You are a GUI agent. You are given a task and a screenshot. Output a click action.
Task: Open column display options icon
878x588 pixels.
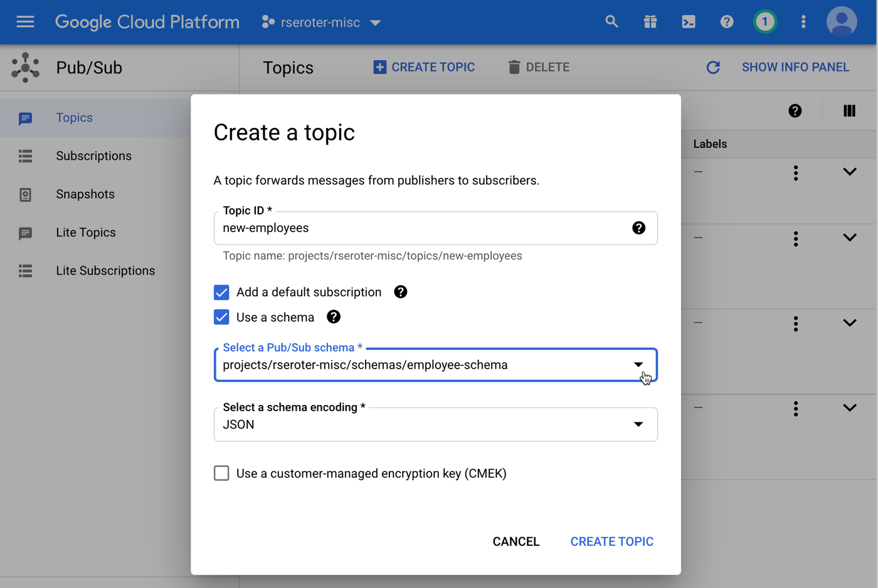tap(849, 111)
